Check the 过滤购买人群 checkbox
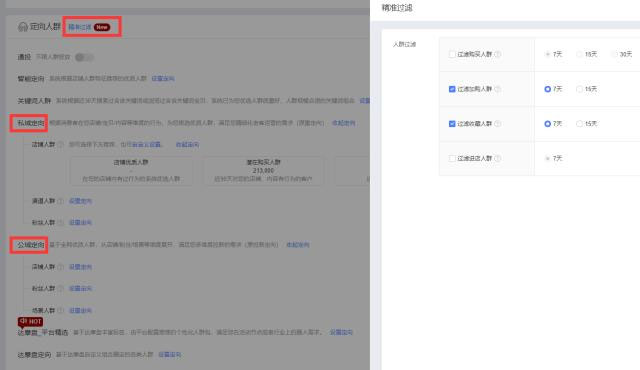The width and height of the screenshot is (640, 370). (x=452, y=54)
